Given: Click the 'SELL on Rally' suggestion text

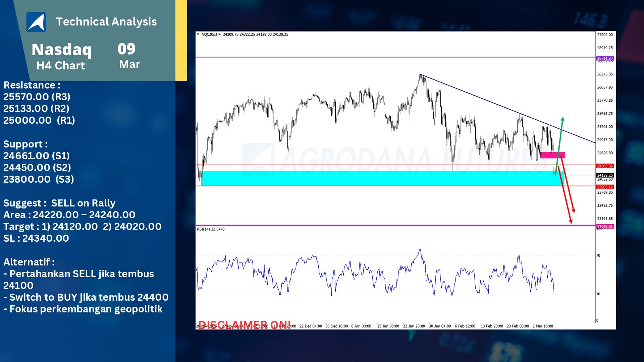Looking at the screenshot, I should click(83, 203).
